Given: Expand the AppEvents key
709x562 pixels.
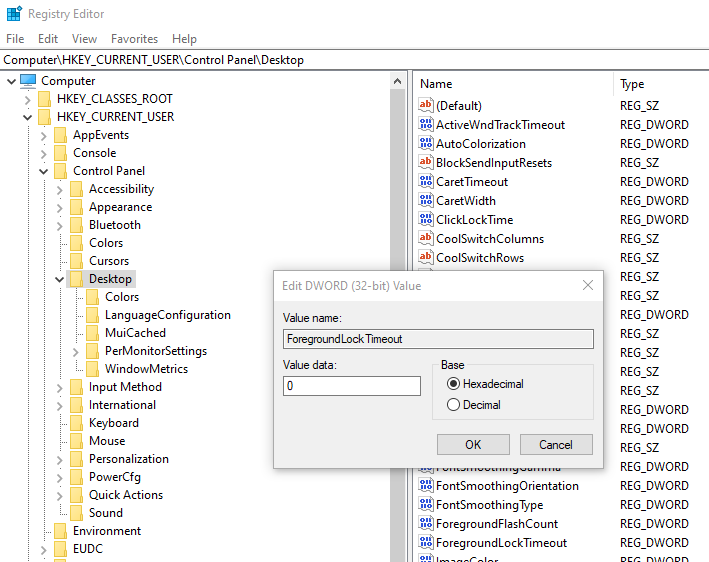Looking at the screenshot, I should [43, 136].
